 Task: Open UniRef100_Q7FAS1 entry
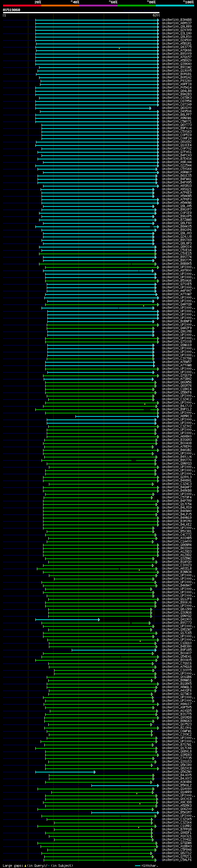(177, 152)
